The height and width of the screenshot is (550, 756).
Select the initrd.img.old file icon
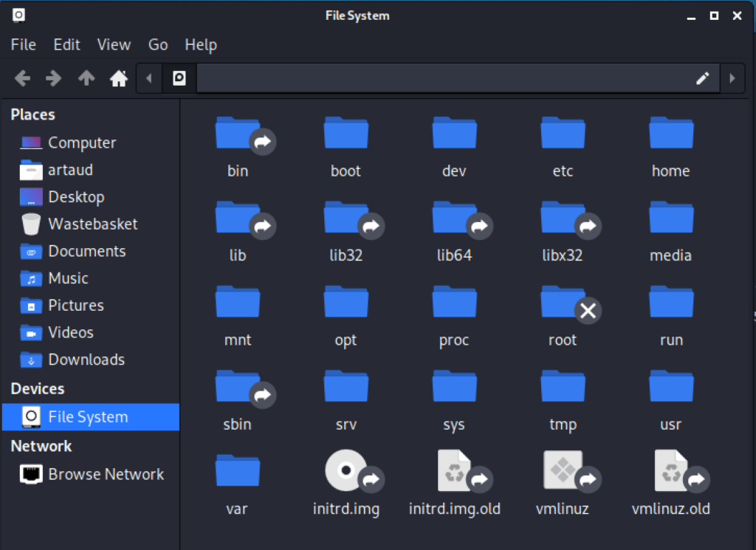click(x=454, y=470)
